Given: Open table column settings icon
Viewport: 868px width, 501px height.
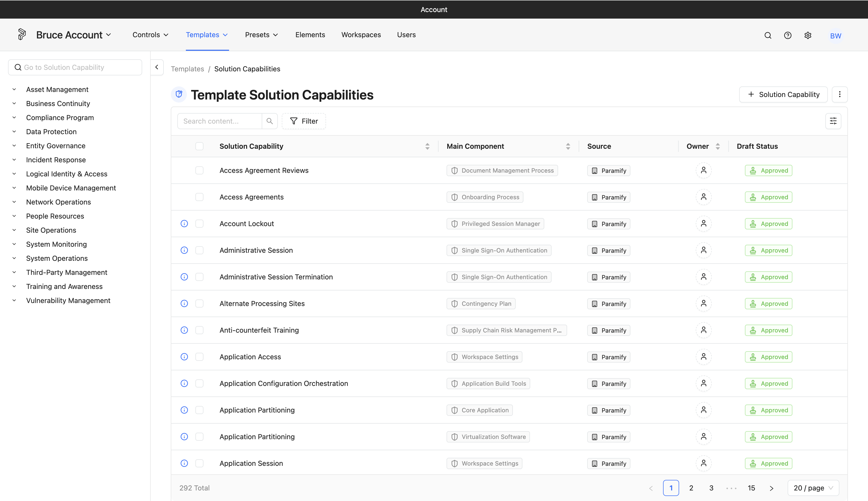Looking at the screenshot, I should tap(833, 121).
